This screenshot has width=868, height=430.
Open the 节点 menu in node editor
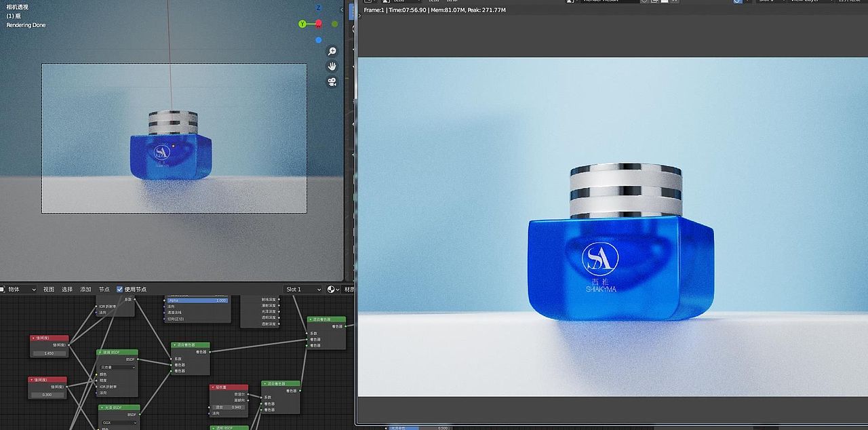coord(104,289)
